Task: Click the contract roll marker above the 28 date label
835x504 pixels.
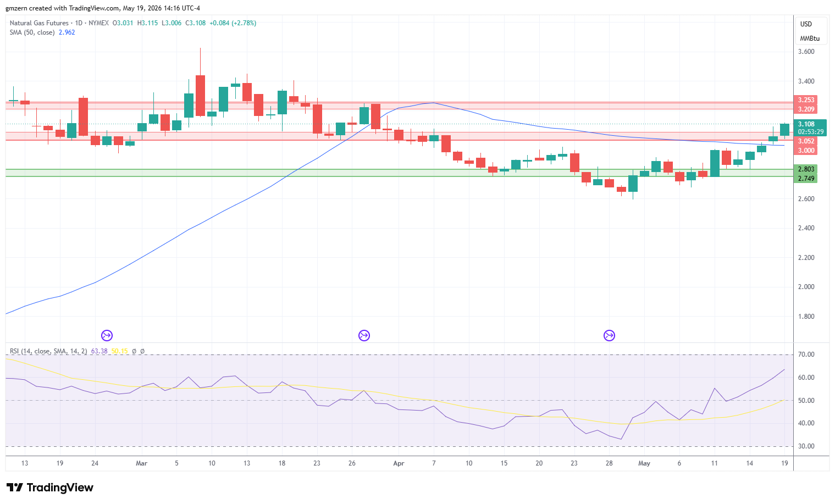Action: tap(609, 335)
